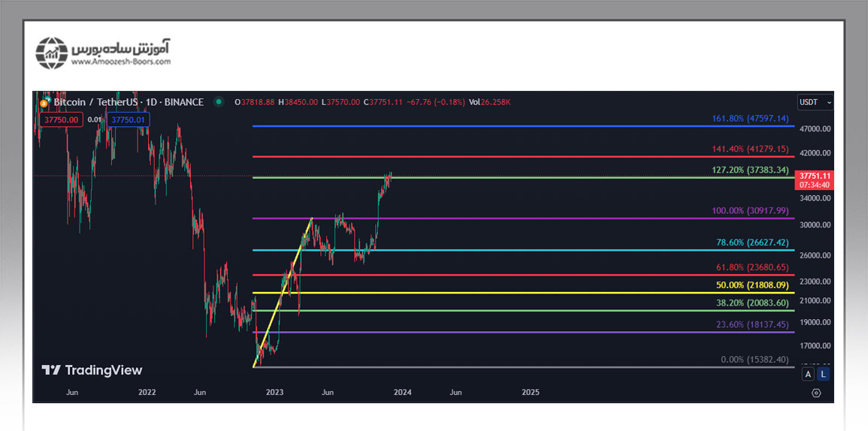The image size is (868, 431).
Task: Click the 100.00% (30917.99) Fibonacci label
Action: (750, 211)
